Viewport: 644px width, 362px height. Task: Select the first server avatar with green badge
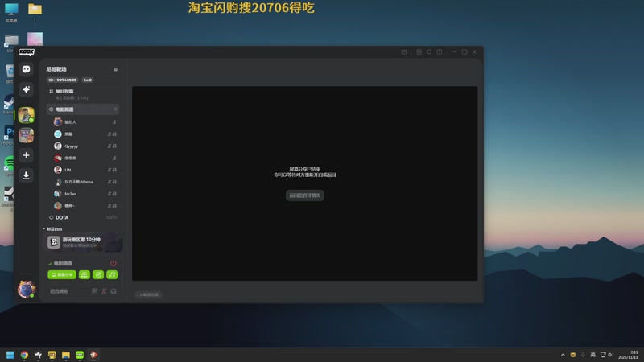(x=26, y=115)
